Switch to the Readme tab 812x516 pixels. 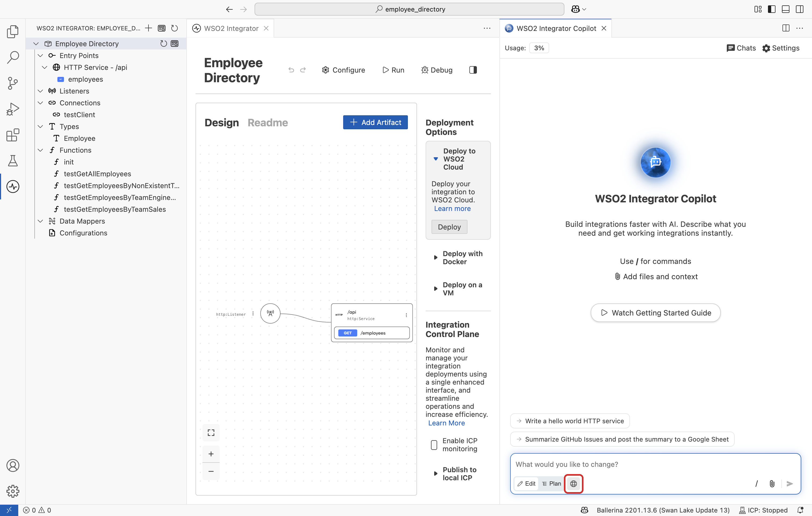pyautogui.click(x=268, y=123)
